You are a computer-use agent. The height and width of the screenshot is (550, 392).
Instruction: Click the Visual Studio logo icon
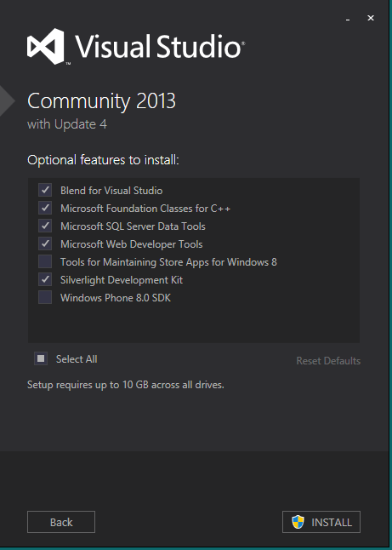click(x=46, y=47)
